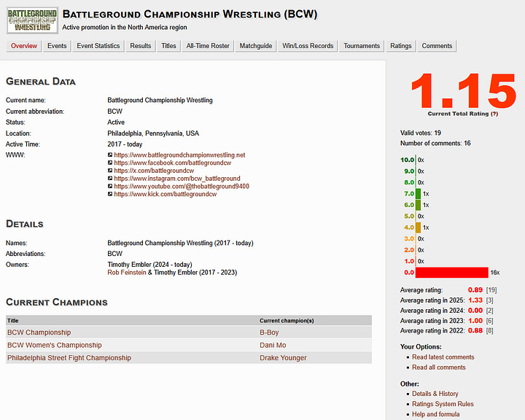The height and width of the screenshot is (420, 525).
Task: Open the All-Time Roster tab
Action: (x=208, y=46)
